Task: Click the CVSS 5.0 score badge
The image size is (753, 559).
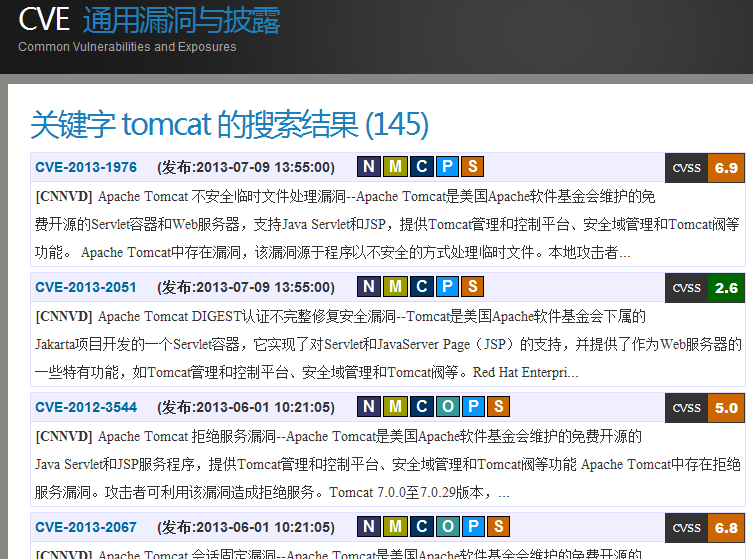Action: tap(704, 408)
